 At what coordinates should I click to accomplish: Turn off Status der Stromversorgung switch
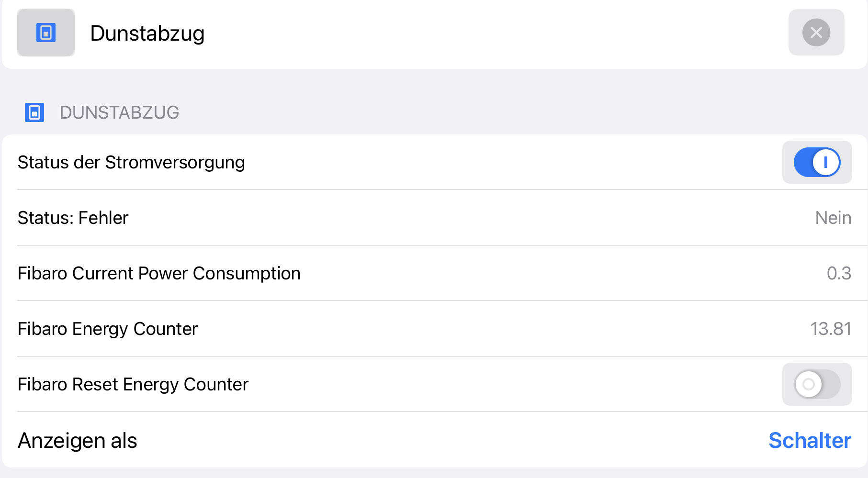tap(817, 162)
